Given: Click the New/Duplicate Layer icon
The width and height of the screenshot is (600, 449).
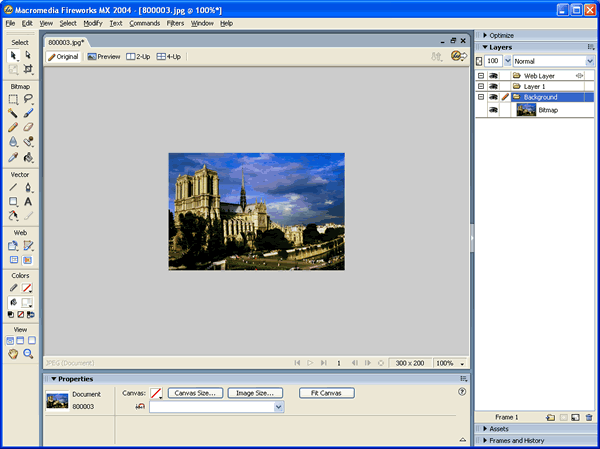Looking at the screenshot, I should pyautogui.click(x=550, y=418).
